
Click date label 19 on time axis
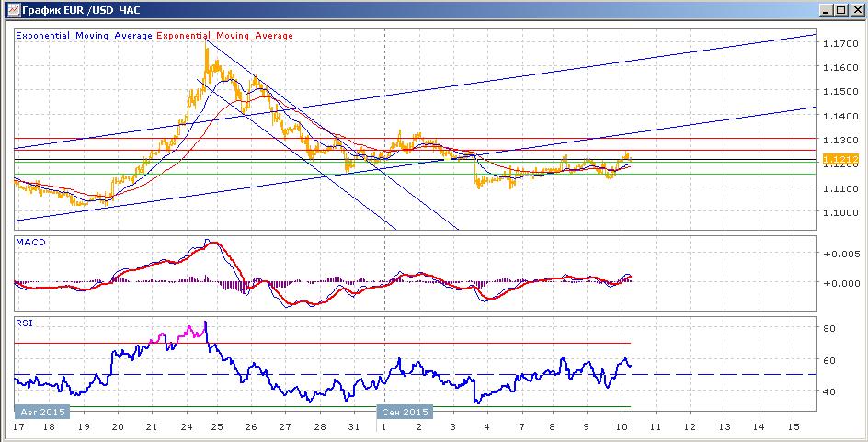(x=83, y=427)
